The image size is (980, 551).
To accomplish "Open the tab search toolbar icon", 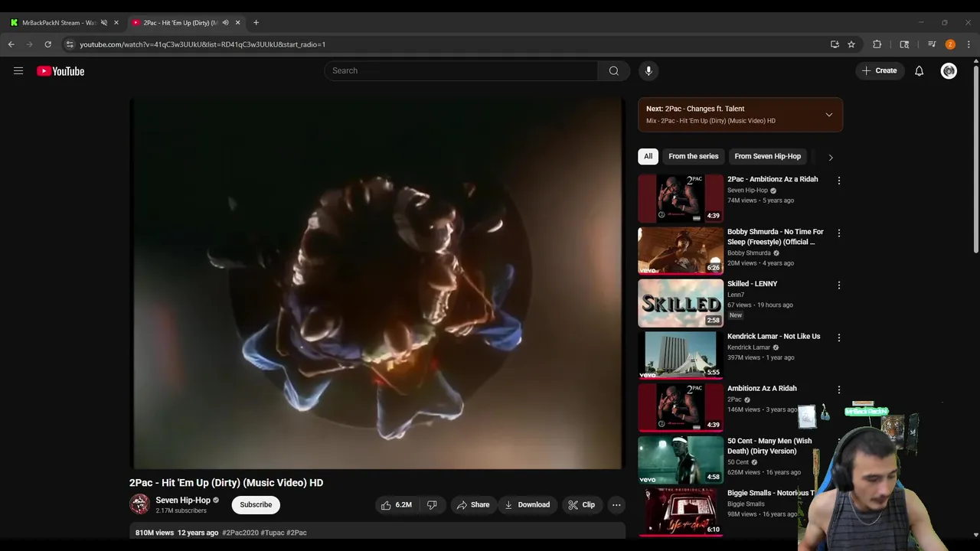I will (x=904, y=44).
